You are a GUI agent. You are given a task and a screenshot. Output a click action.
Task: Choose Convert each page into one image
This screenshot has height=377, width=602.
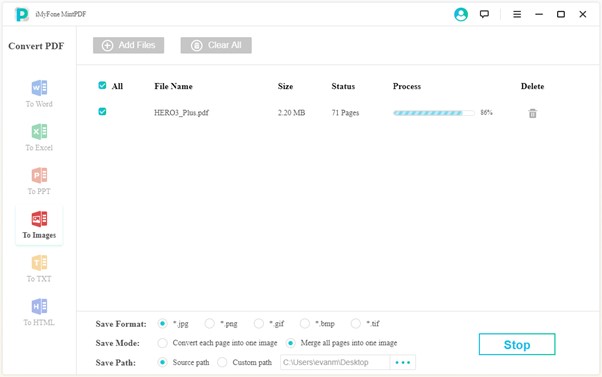(x=162, y=343)
